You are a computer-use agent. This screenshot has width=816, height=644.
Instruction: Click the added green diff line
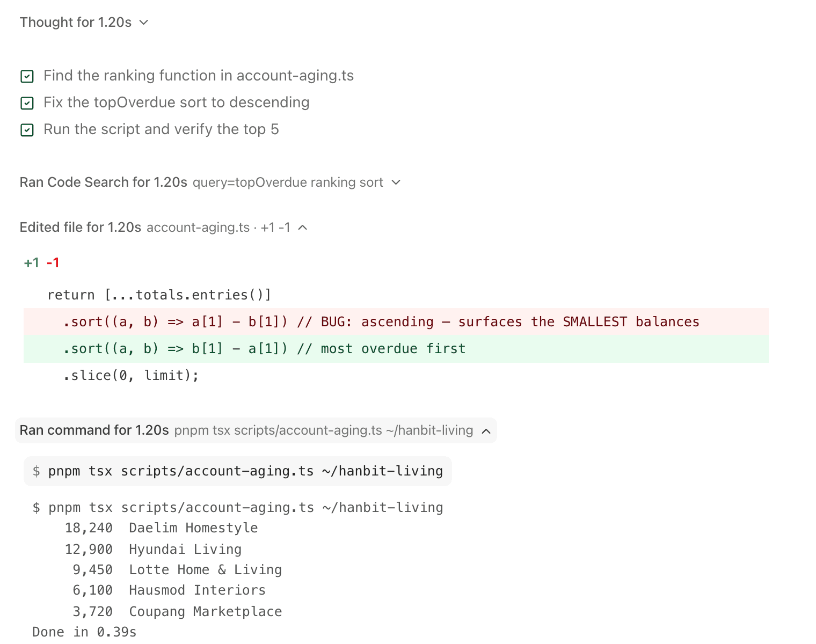pyautogui.click(x=396, y=348)
